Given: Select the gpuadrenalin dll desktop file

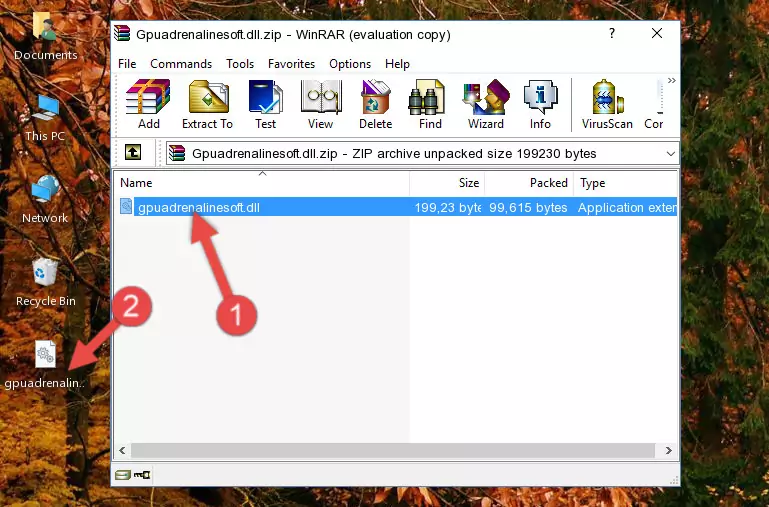Looking at the screenshot, I should [45, 365].
